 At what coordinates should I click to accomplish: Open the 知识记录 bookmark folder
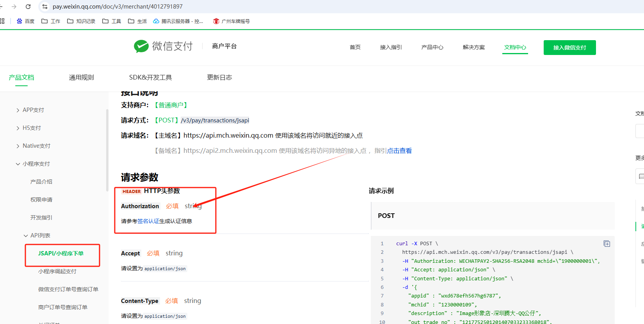coord(81,21)
